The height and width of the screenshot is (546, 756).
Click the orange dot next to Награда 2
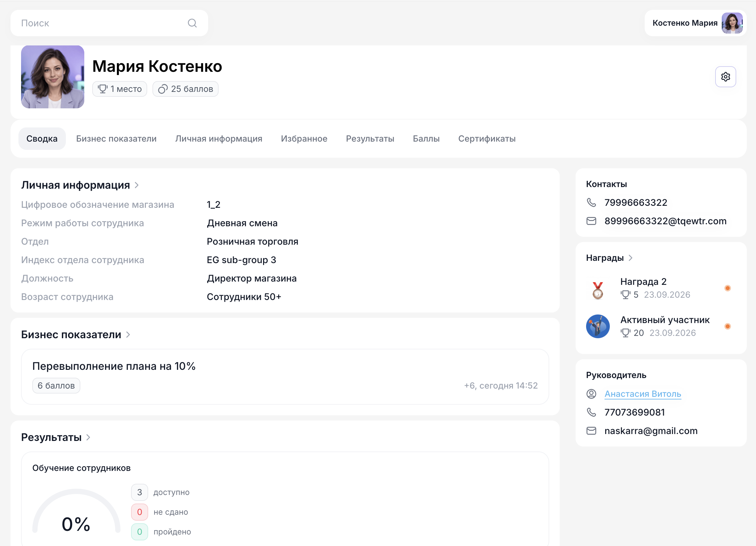tap(727, 288)
